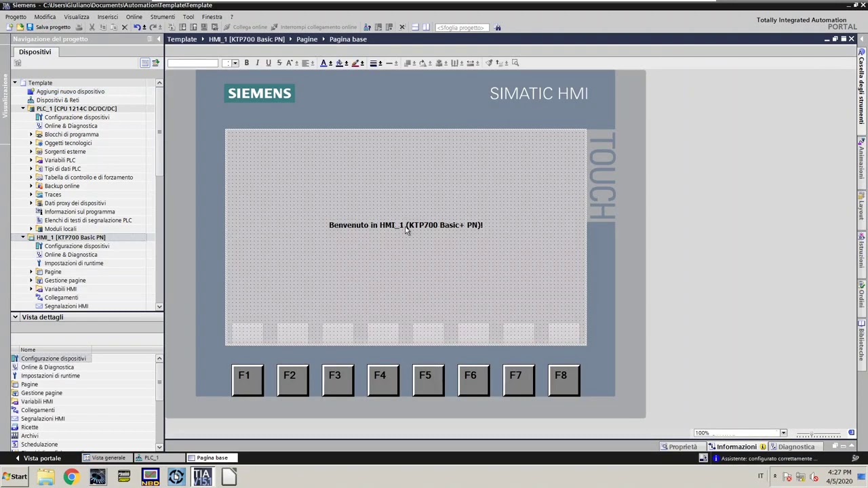Click the Print toolbar icon

(79, 27)
